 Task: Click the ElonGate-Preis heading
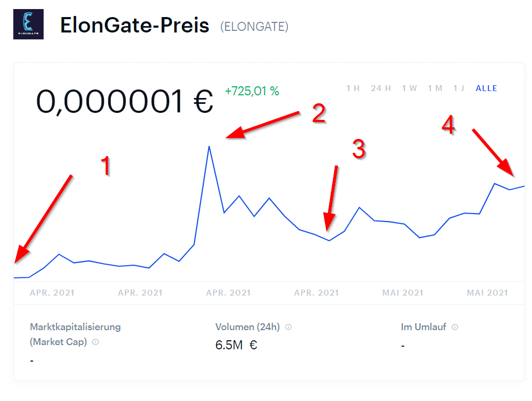tap(135, 26)
